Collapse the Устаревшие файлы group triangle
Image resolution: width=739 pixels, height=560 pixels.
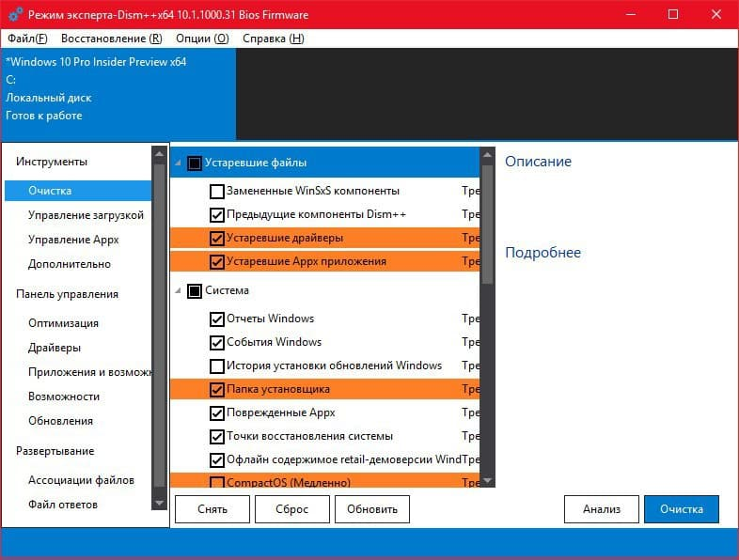tap(178, 163)
